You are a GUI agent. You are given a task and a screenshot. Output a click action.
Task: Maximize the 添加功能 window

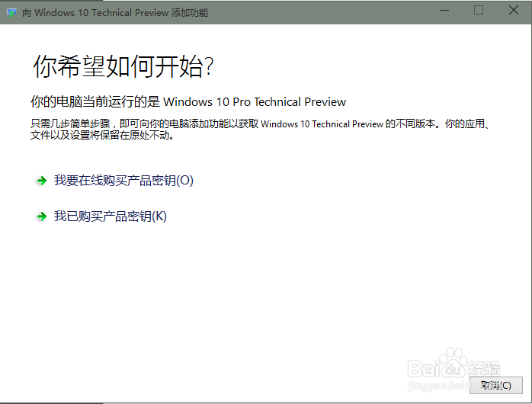pos(479,11)
